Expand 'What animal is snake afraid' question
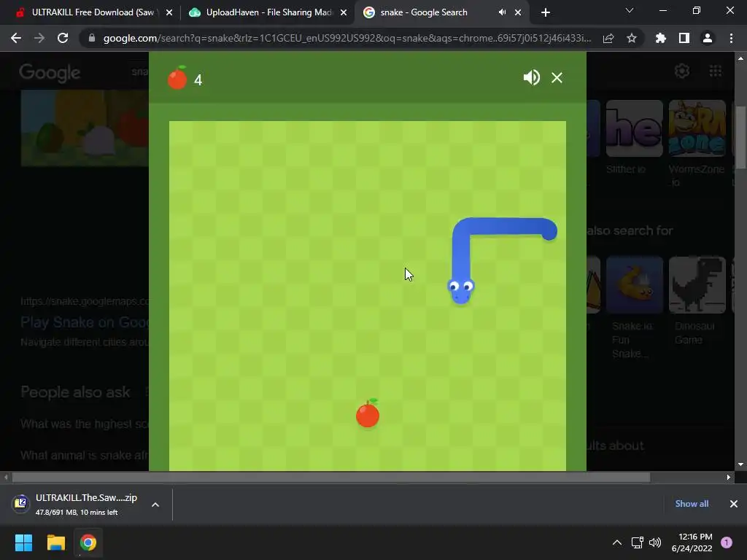Viewport: 747px width, 560px height. tap(85, 455)
